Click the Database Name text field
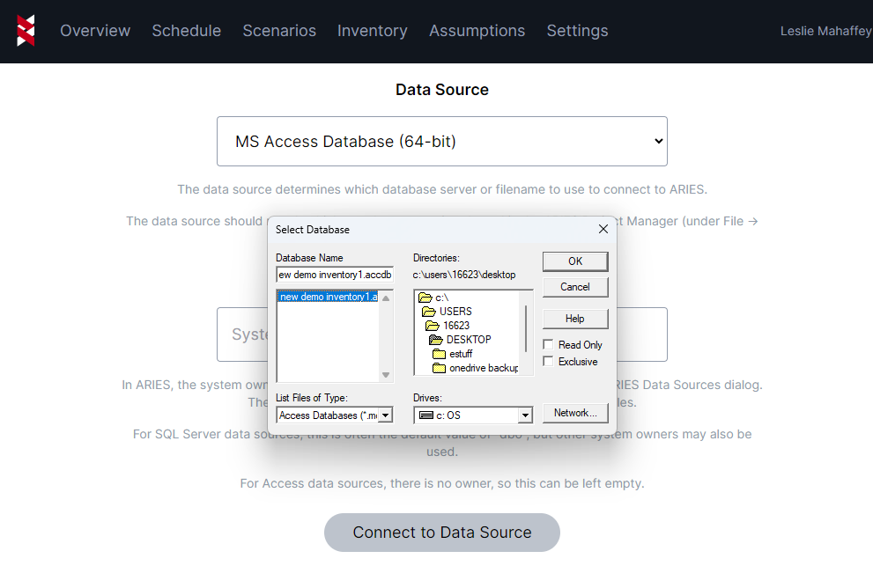This screenshot has width=873, height=588. pyautogui.click(x=334, y=275)
